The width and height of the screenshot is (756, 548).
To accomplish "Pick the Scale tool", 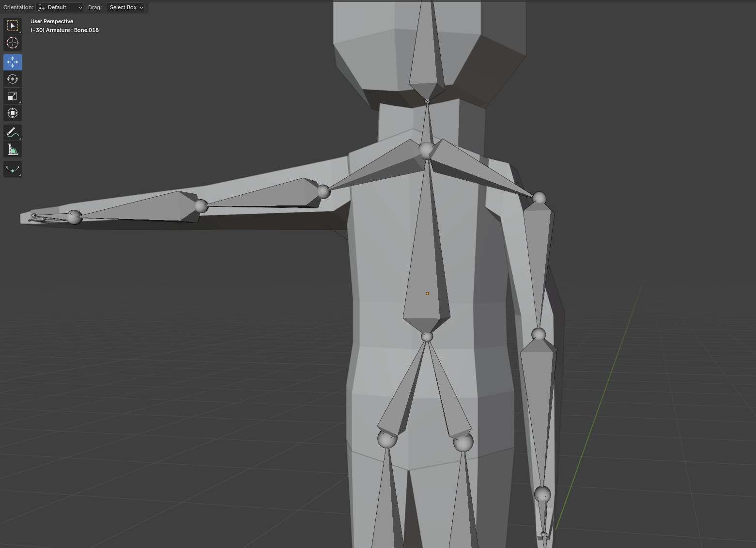I will [x=13, y=96].
